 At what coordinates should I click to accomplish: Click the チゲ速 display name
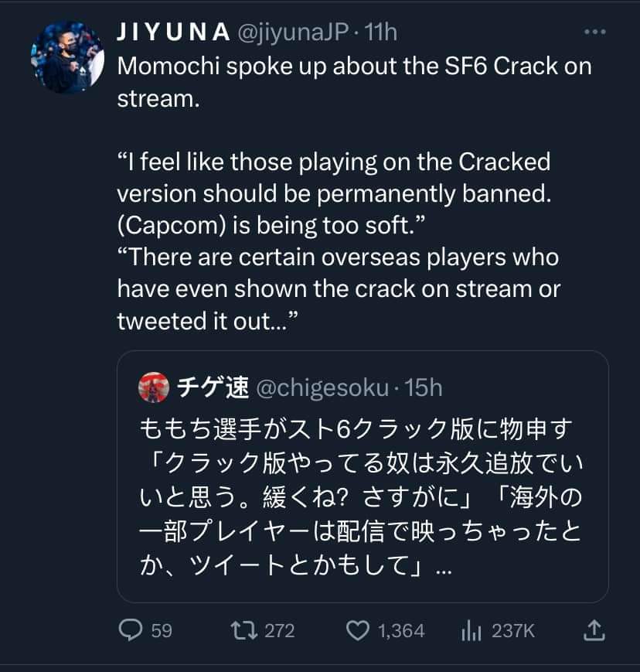(213, 387)
